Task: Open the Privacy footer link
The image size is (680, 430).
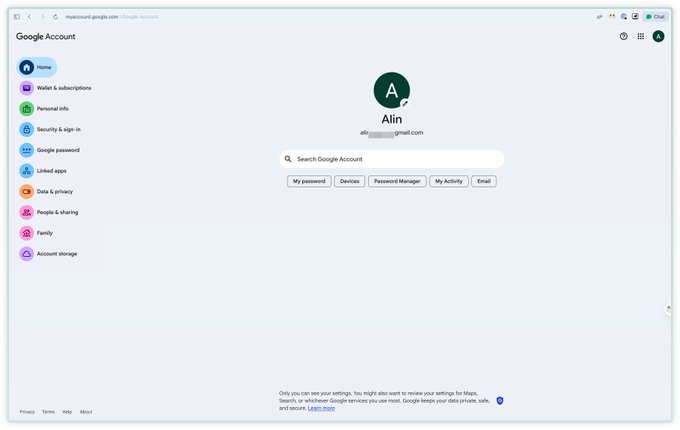Action: pyautogui.click(x=27, y=412)
